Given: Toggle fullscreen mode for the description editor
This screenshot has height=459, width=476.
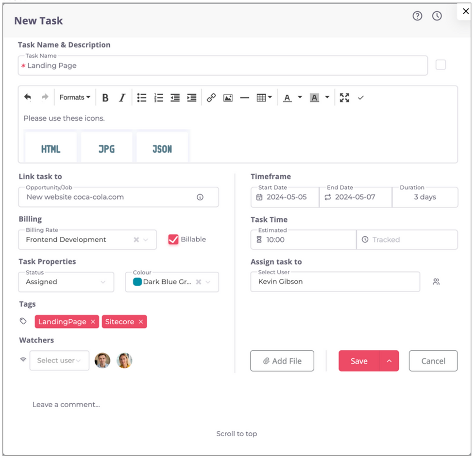Looking at the screenshot, I should click(344, 97).
